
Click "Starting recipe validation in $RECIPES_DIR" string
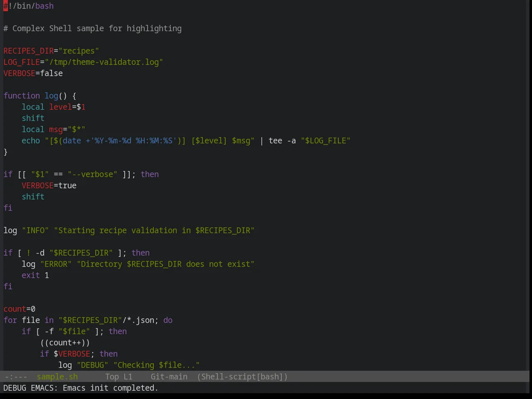coord(154,230)
